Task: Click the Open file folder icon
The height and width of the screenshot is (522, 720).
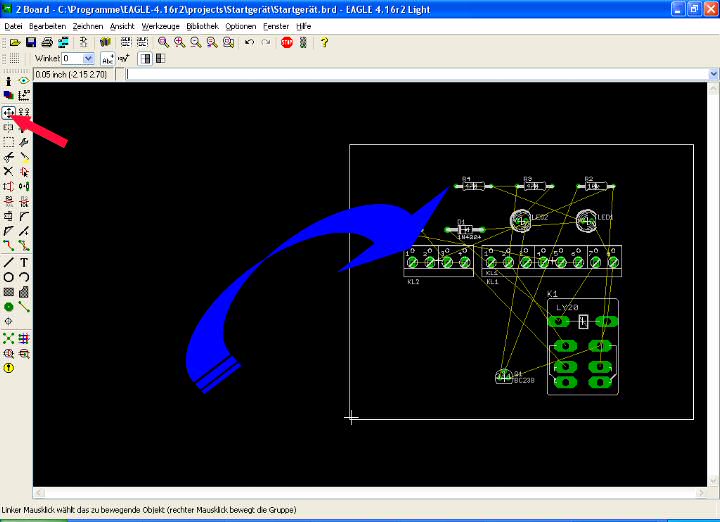Action: pos(16,43)
